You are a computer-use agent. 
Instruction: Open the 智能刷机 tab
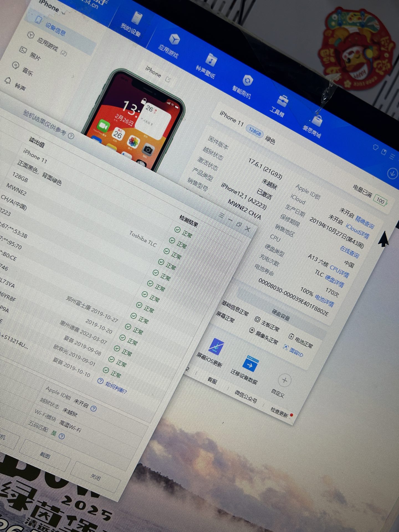tap(243, 86)
